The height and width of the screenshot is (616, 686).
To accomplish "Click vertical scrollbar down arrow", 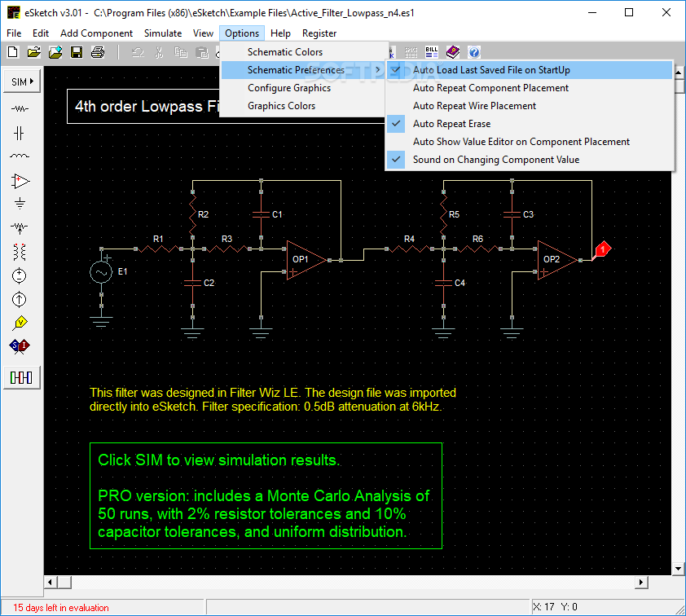I will (678, 569).
